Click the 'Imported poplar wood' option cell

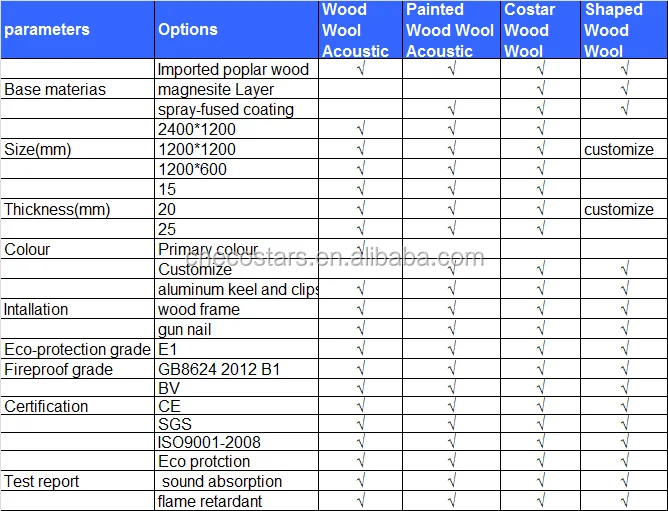[233, 70]
